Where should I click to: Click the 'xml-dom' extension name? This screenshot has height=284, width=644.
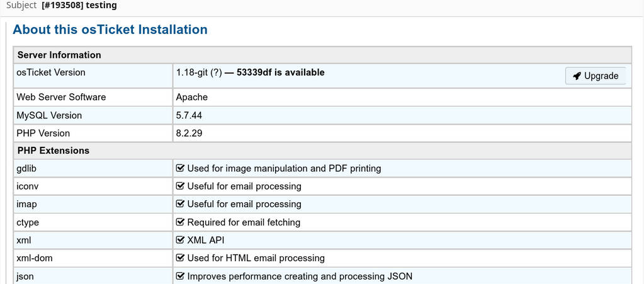coord(35,258)
